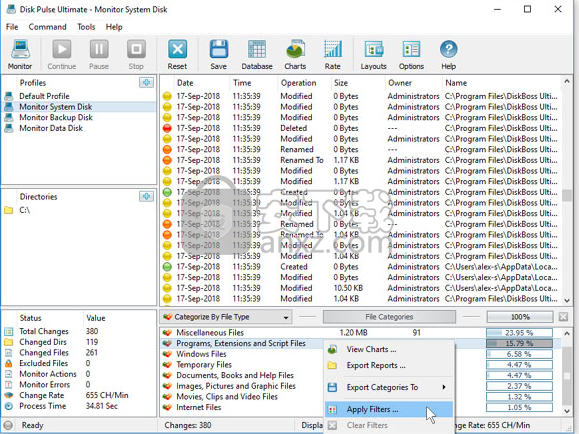Add a new profile with plus icon
This screenshot has width=579, height=434.
tap(147, 82)
